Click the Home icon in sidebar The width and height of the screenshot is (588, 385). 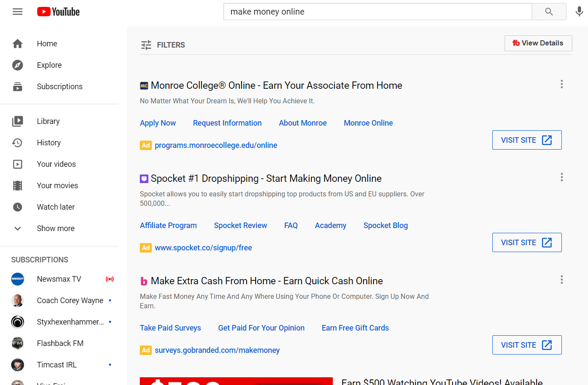pyautogui.click(x=18, y=44)
